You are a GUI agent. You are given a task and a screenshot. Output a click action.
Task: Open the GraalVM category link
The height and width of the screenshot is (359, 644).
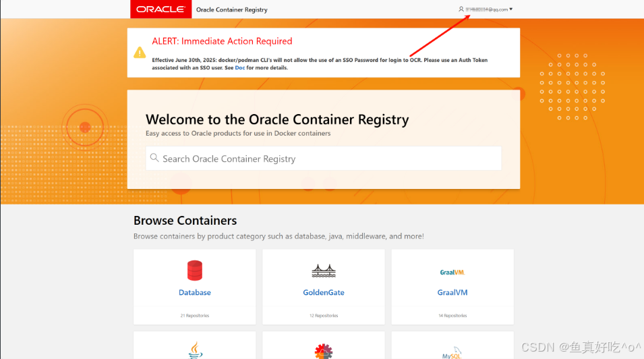[452, 292]
